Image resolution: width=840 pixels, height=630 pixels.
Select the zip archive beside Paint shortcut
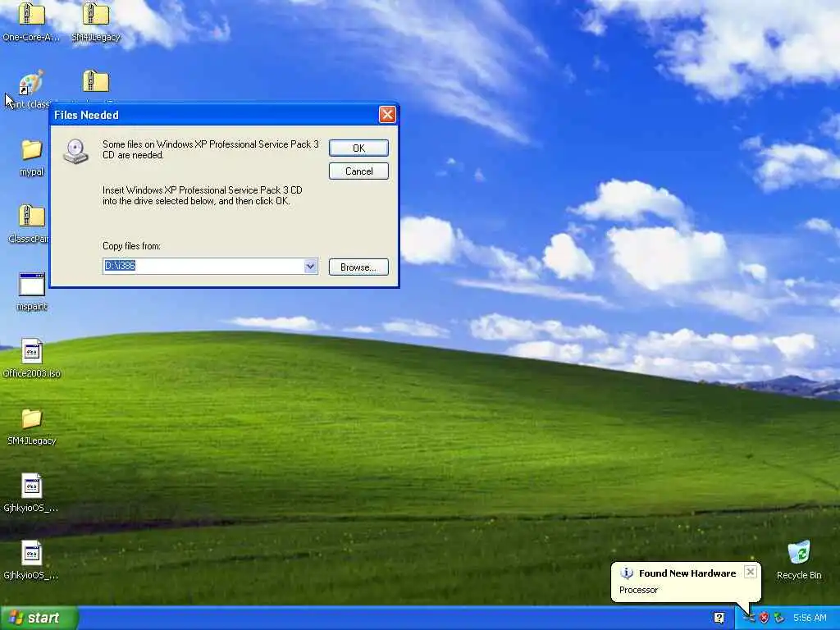(x=96, y=81)
